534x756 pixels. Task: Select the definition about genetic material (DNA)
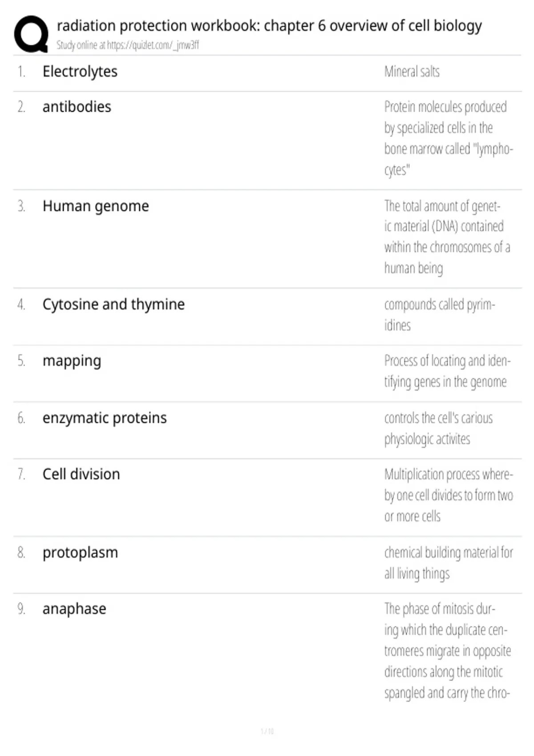[447, 237]
